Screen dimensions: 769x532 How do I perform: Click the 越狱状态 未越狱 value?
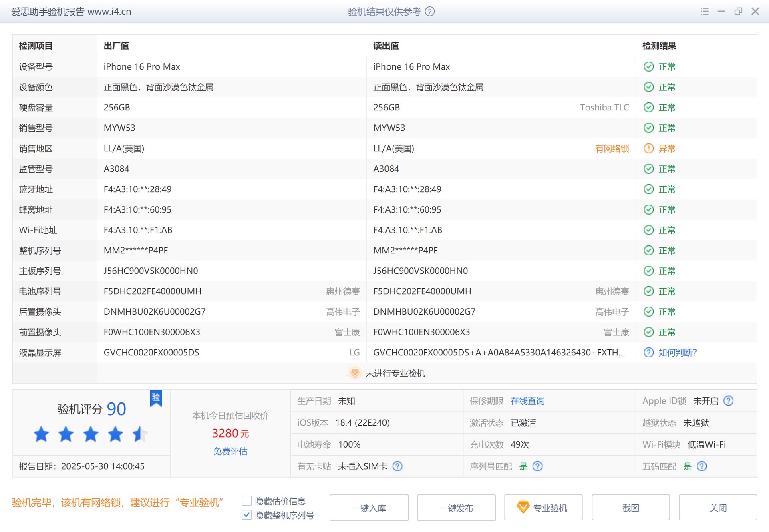[696, 423]
